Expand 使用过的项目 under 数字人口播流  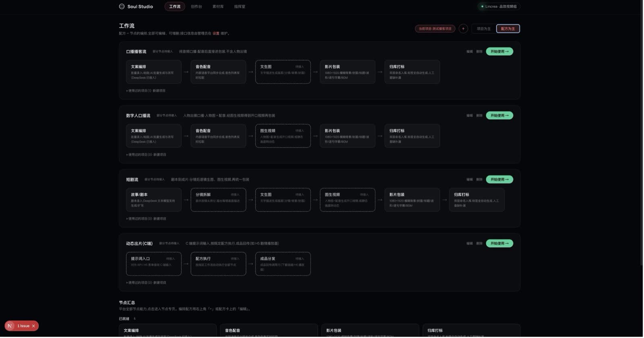tap(146, 155)
